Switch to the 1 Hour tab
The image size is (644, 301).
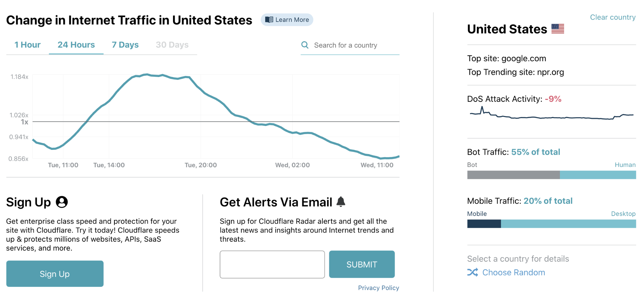coord(27,45)
